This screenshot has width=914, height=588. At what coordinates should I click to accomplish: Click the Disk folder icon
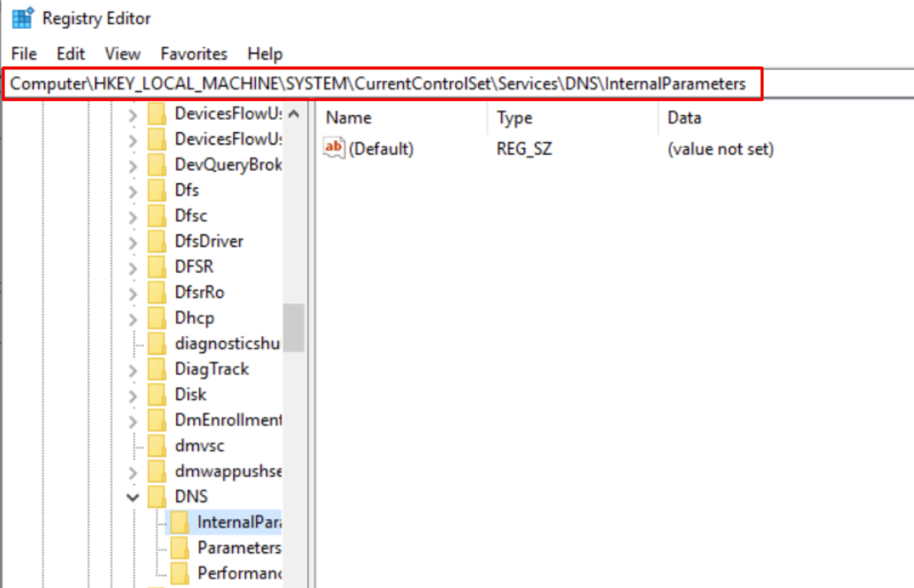tap(157, 395)
